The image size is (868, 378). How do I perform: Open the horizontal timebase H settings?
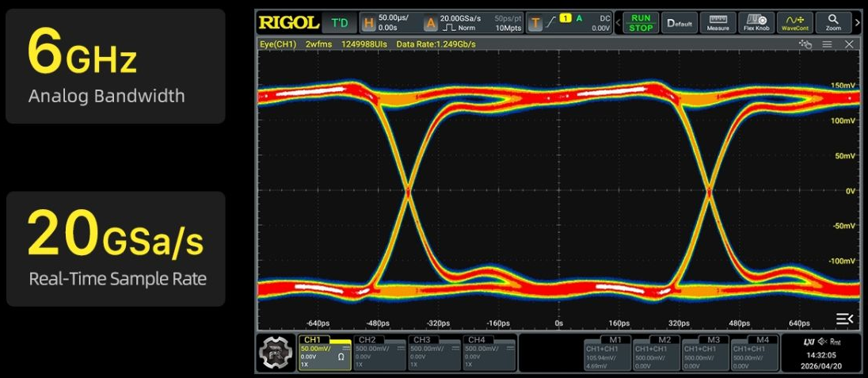[368, 23]
